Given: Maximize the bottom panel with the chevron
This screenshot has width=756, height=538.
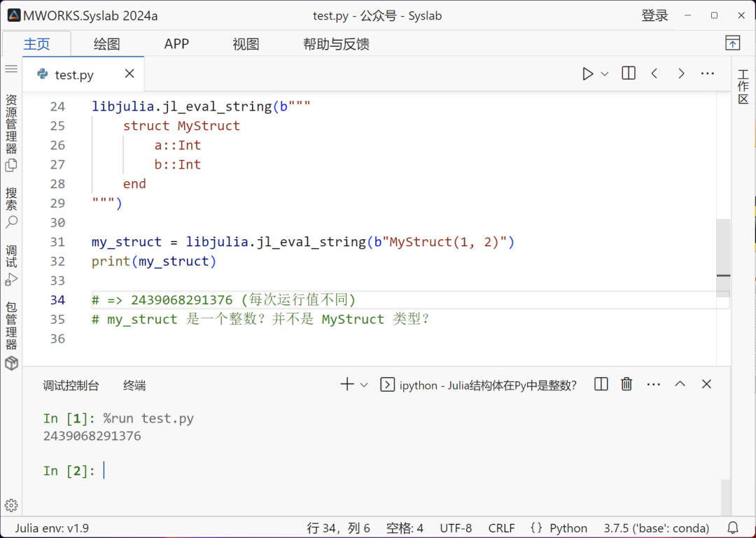Looking at the screenshot, I should [680, 383].
